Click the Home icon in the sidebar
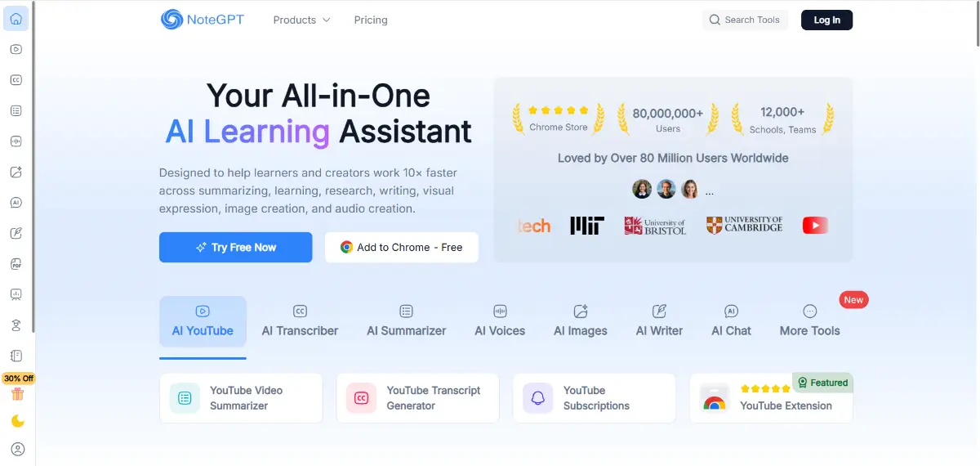980x466 pixels. point(16,19)
